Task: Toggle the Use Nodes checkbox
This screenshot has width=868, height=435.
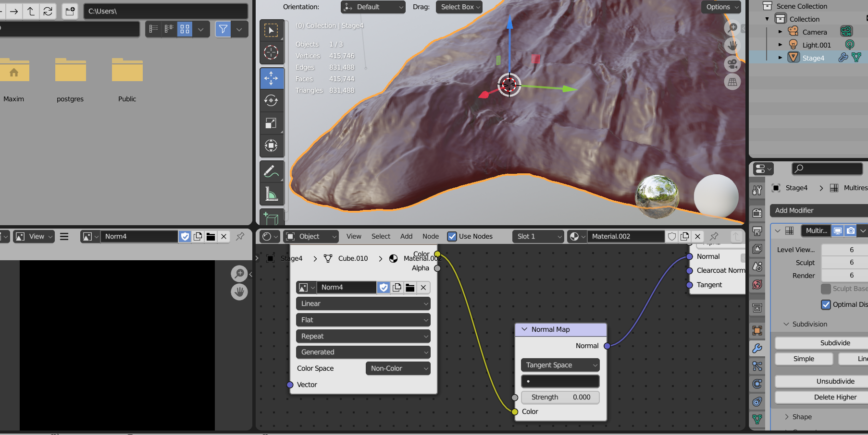Action: (x=452, y=236)
